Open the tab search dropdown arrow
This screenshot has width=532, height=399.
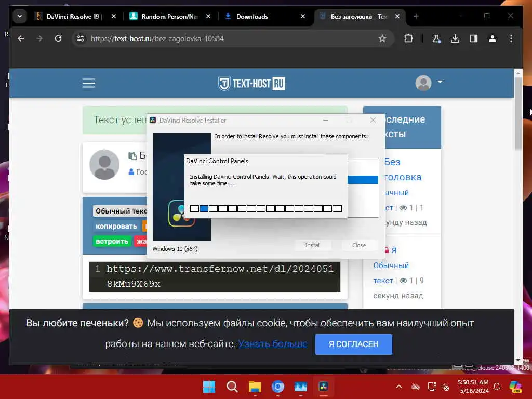click(x=20, y=16)
